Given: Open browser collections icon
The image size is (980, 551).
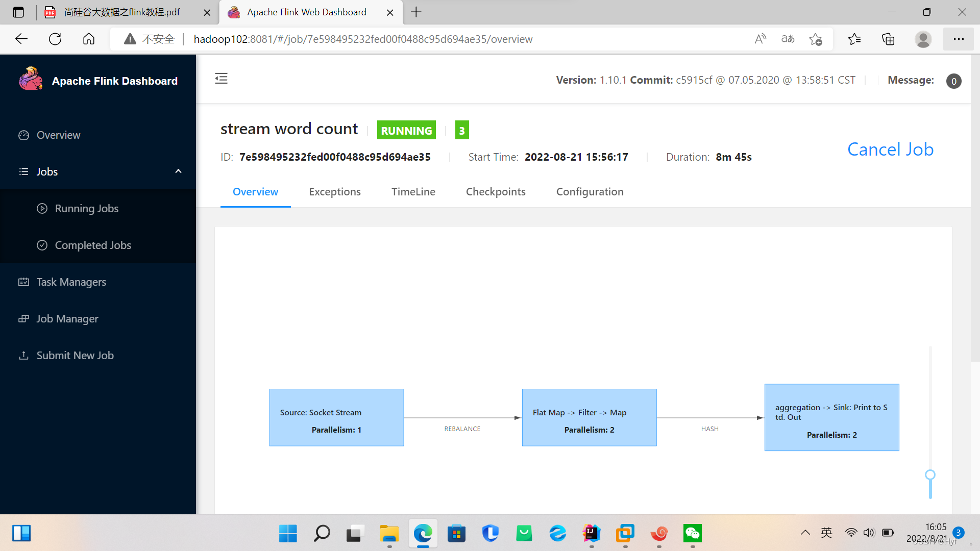Looking at the screenshot, I should pyautogui.click(x=888, y=39).
